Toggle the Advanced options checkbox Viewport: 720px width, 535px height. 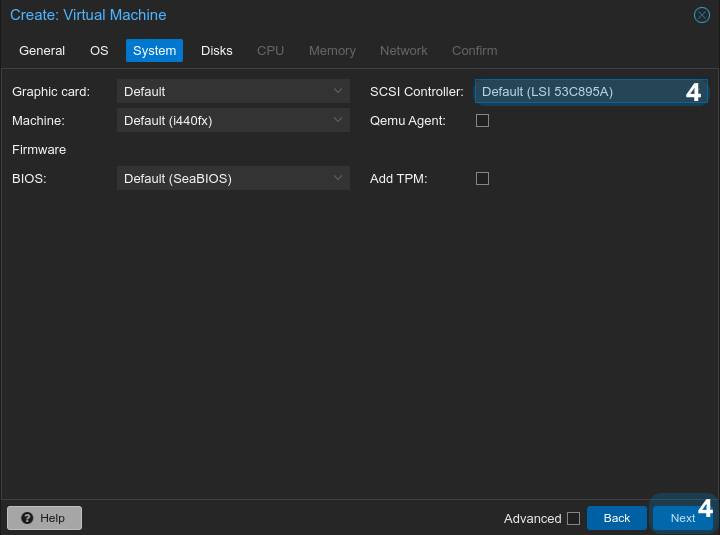[573, 518]
